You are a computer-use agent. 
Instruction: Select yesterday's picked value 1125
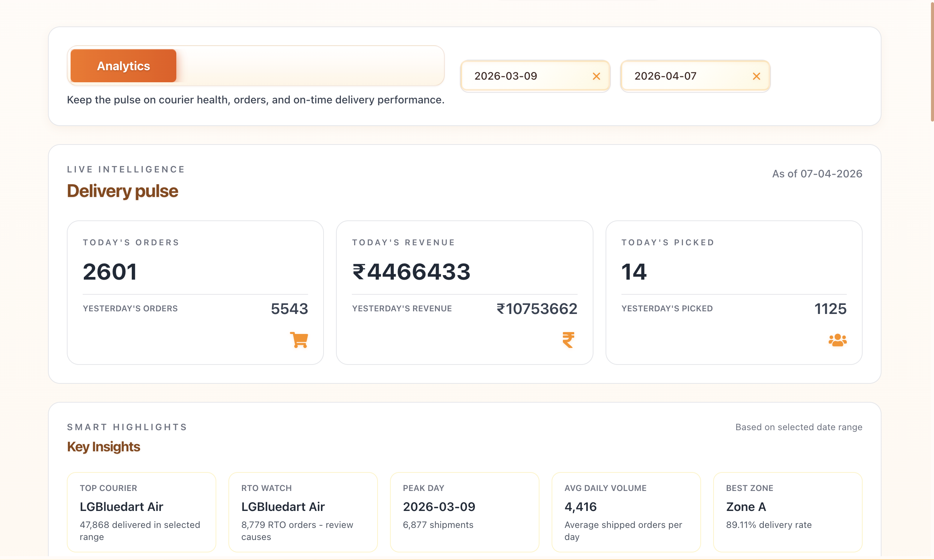[831, 309]
